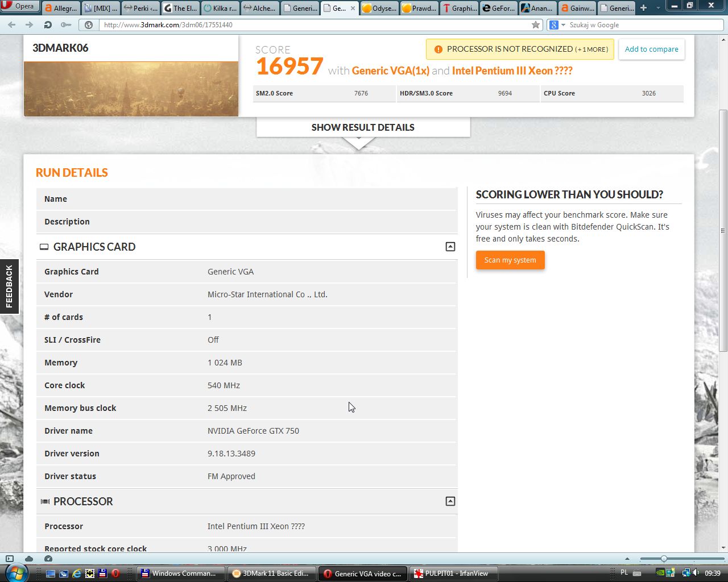Screen dimensions: 728x582
Task: Focus the Szukaj w Google search field
Action: (646, 25)
